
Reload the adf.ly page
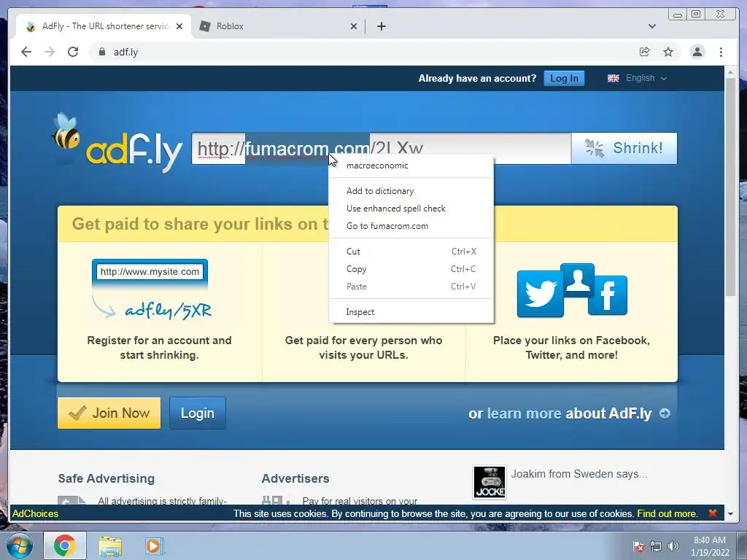73,52
